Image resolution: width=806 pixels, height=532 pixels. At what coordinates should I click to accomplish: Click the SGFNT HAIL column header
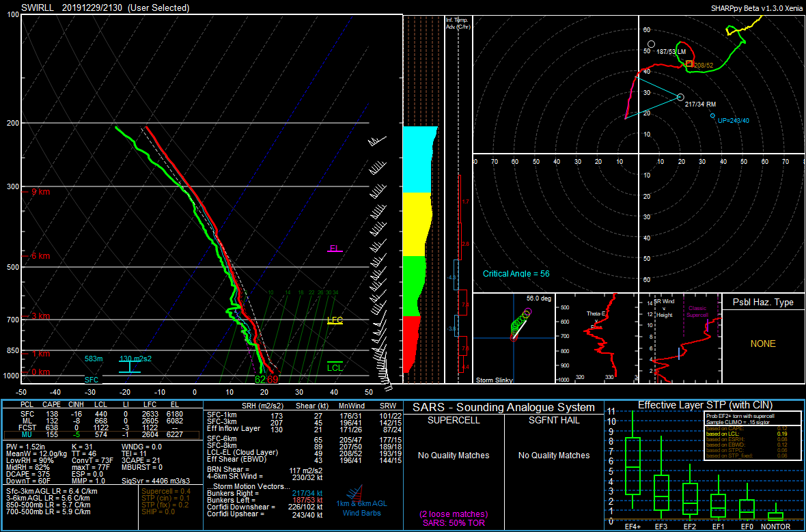pyautogui.click(x=554, y=421)
